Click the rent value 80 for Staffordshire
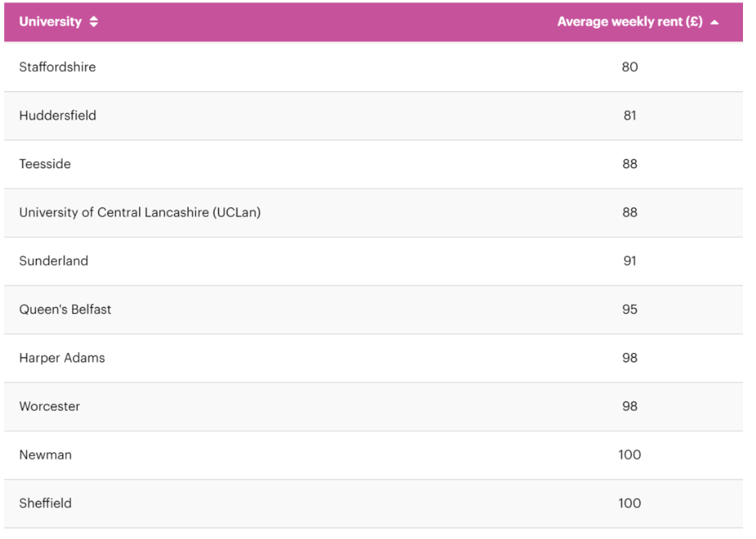The height and width of the screenshot is (539, 756). tap(629, 67)
